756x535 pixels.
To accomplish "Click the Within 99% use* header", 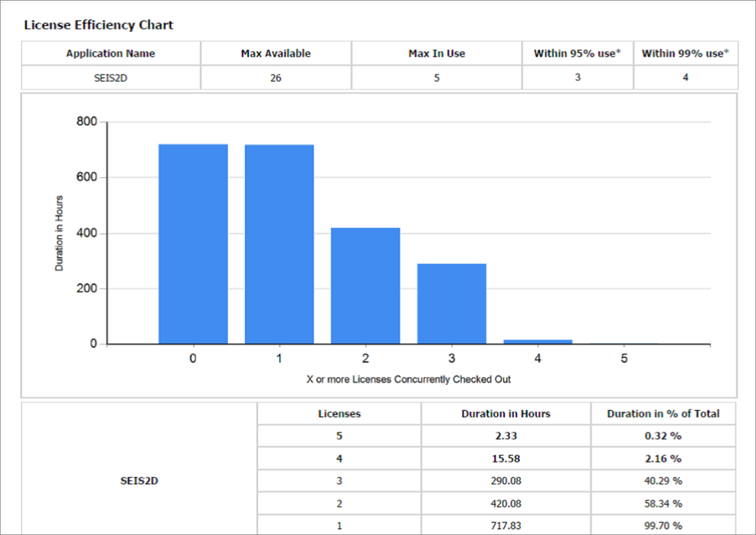I will click(x=685, y=53).
